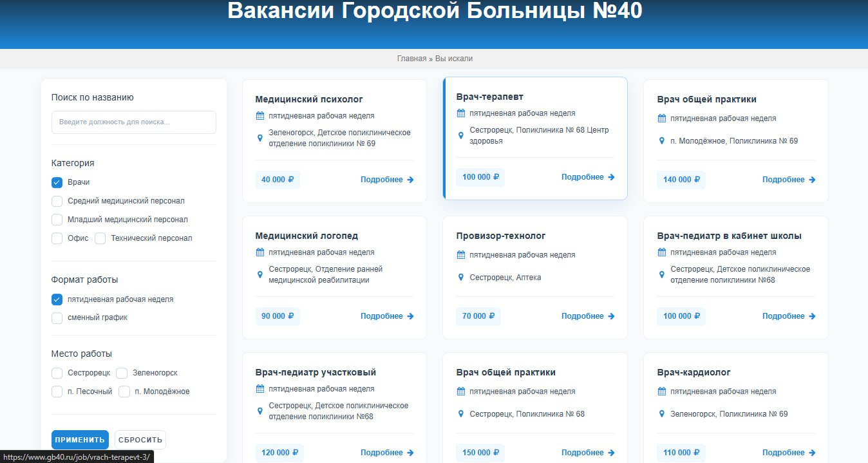Click the Провизор-технолог card title
868x463 pixels.
point(501,236)
